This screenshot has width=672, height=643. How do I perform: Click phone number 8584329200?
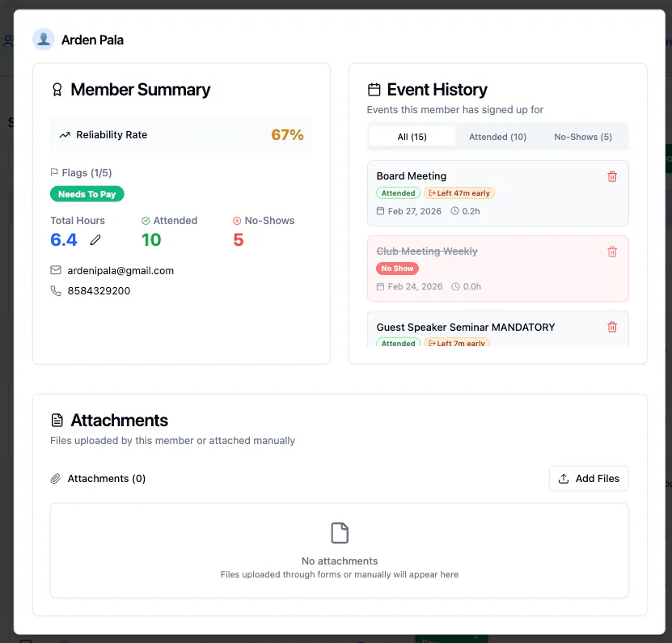tap(99, 290)
